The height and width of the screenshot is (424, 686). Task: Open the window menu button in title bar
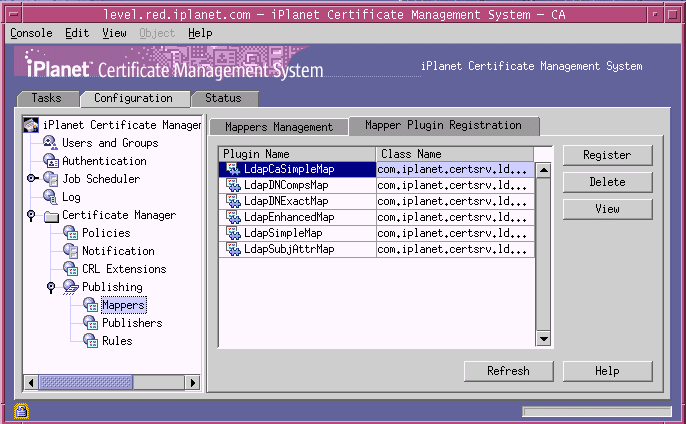coord(14,15)
